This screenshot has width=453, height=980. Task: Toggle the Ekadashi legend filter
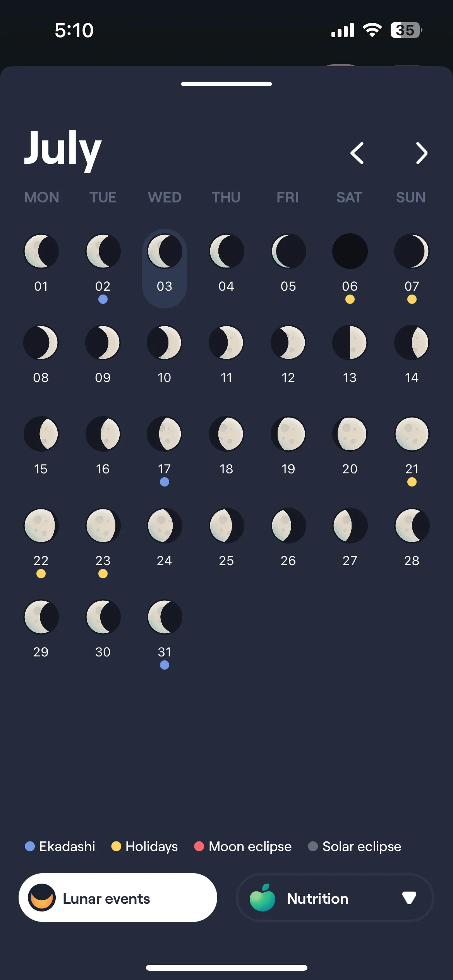pos(60,846)
